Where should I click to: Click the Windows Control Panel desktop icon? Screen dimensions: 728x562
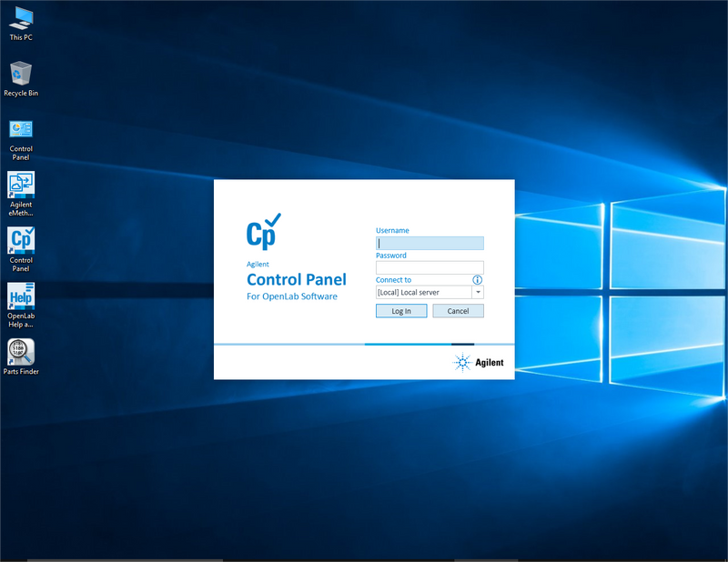[x=21, y=129]
